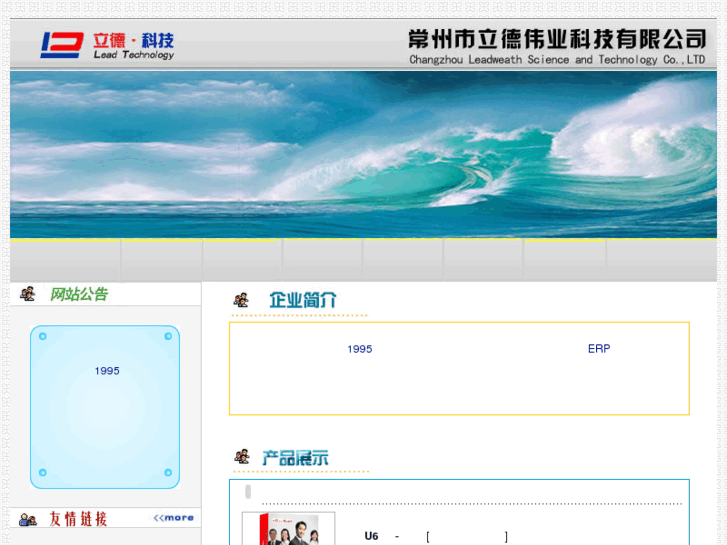The height and width of the screenshot is (545, 727).
Task: Click the icon beside 友情链接 heading
Action: pos(28,519)
